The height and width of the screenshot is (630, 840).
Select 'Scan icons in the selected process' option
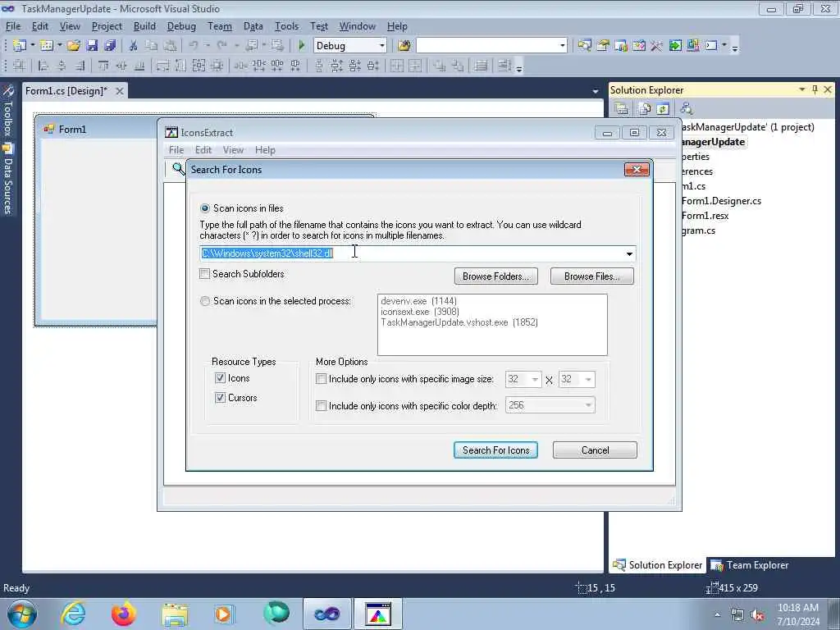tap(204, 301)
